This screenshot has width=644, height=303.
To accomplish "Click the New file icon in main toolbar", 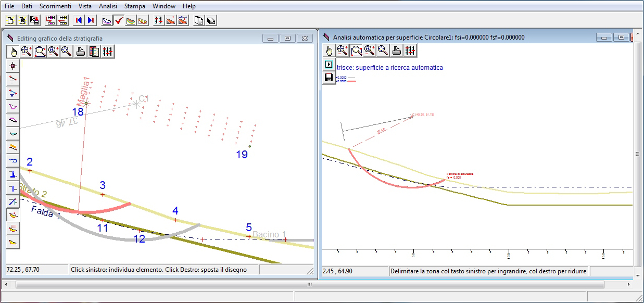I will (x=10, y=20).
